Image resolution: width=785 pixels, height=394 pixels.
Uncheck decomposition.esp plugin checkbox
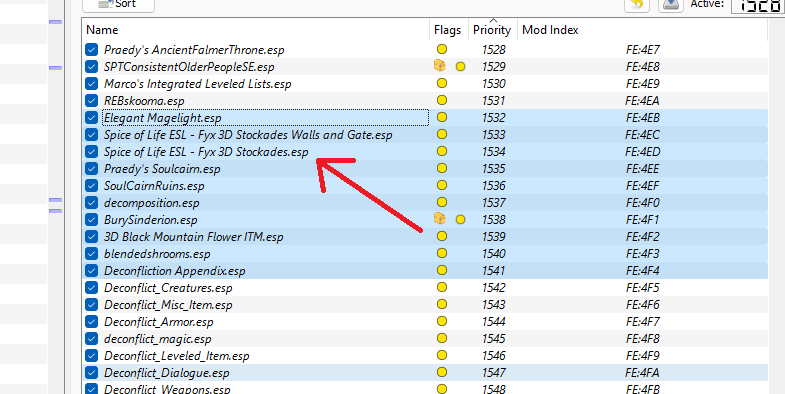(92, 203)
